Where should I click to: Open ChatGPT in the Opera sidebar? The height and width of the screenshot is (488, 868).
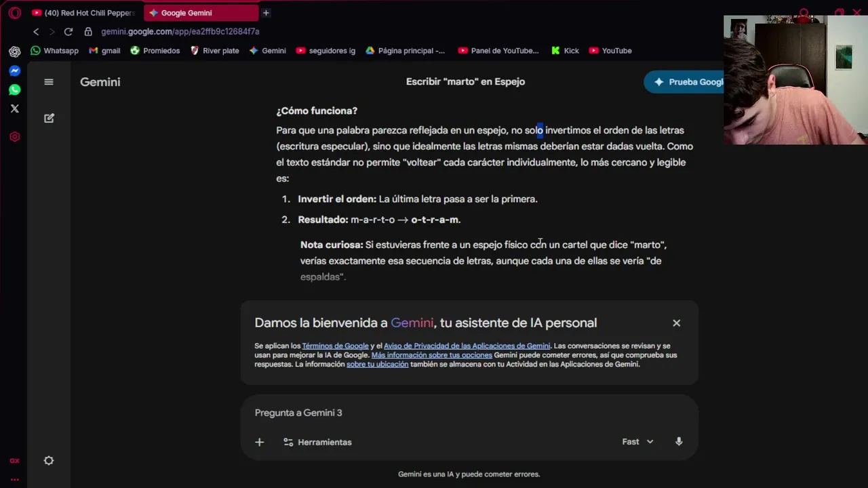tap(14, 52)
